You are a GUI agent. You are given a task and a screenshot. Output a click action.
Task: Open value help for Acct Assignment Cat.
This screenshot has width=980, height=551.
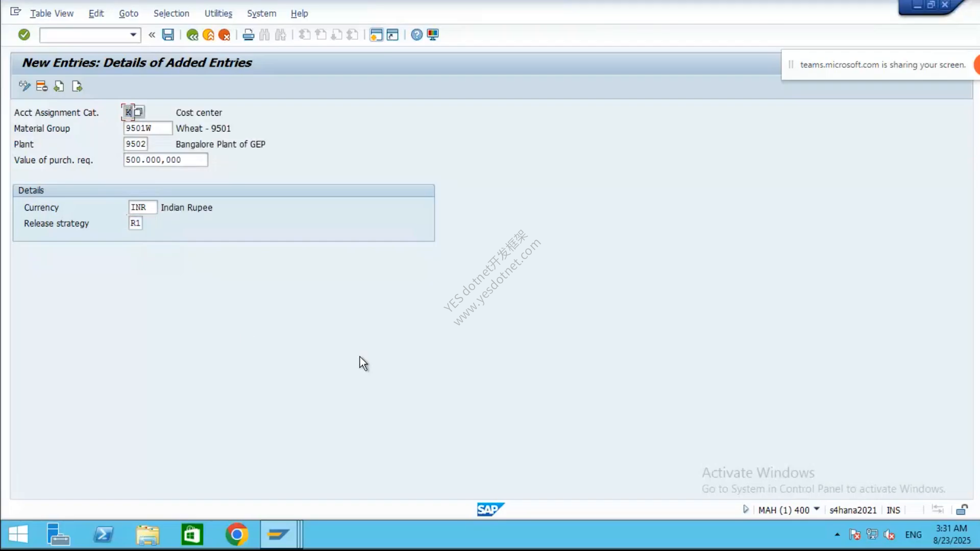[x=138, y=112]
